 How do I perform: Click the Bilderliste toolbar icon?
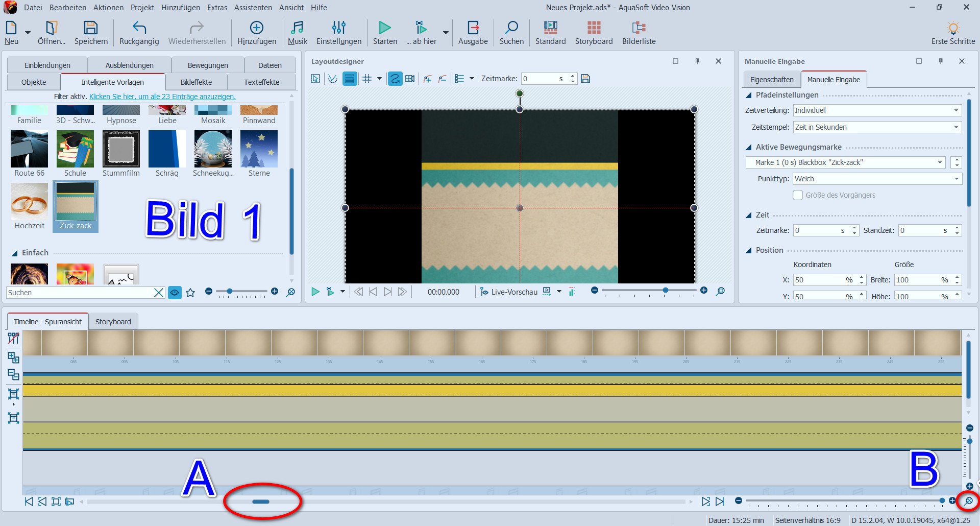(x=639, y=28)
